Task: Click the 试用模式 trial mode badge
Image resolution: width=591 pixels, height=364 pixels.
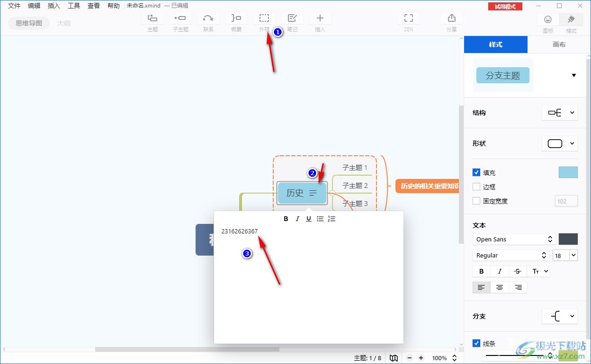Action: click(x=505, y=6)
